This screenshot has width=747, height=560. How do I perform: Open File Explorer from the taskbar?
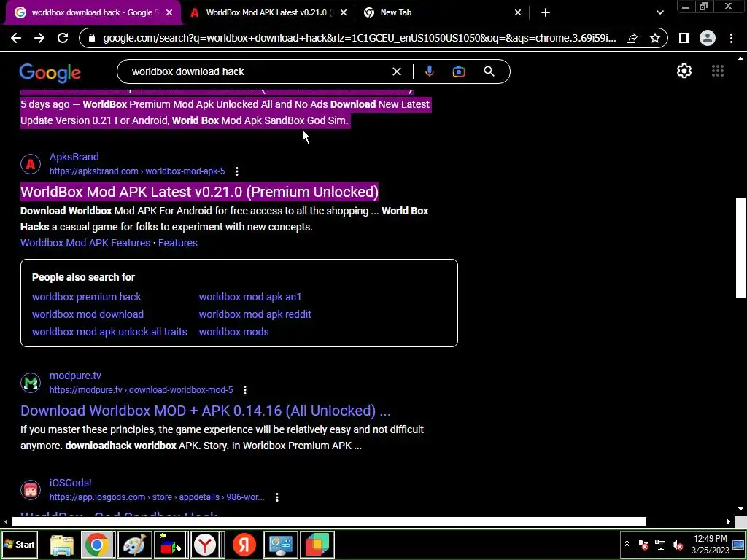pyautogui.click(x=61, y=545)
